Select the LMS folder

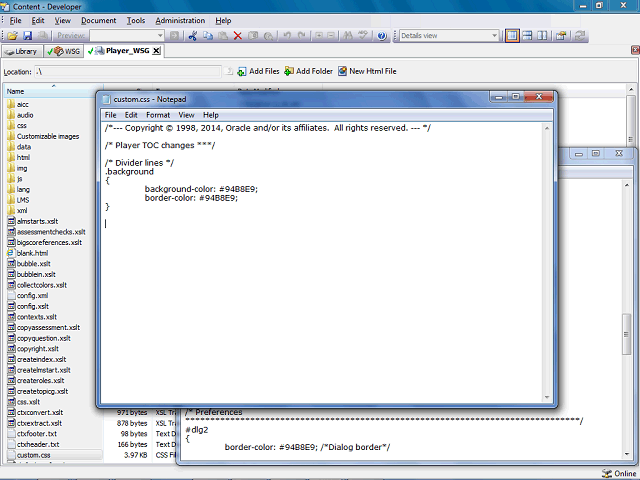[x=23, y=200]
